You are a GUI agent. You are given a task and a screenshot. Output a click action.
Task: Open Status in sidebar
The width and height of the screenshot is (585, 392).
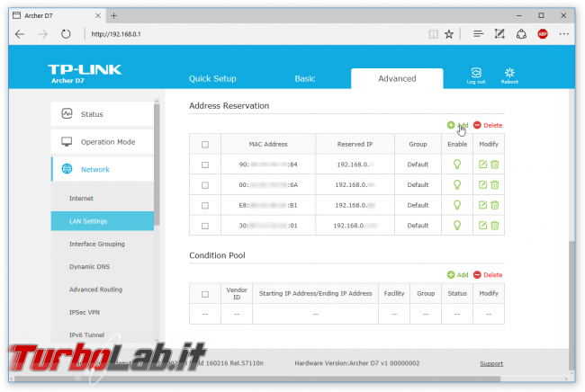click(103, 114)
